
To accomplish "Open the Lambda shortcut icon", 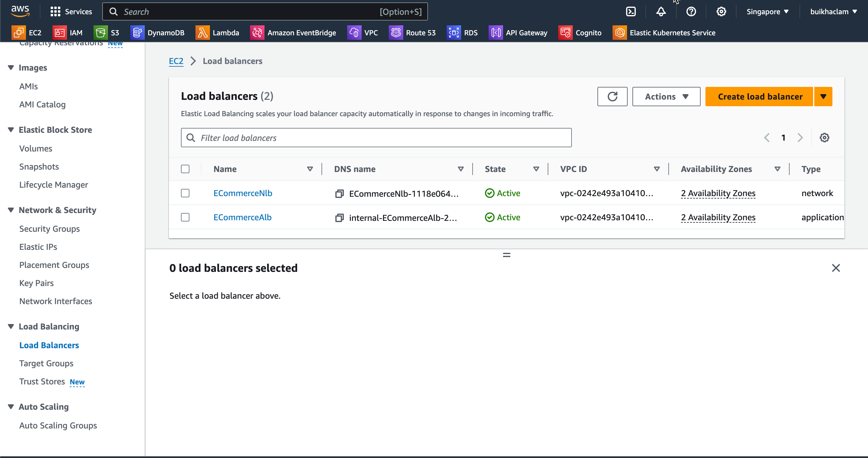I will pos(202,33).
